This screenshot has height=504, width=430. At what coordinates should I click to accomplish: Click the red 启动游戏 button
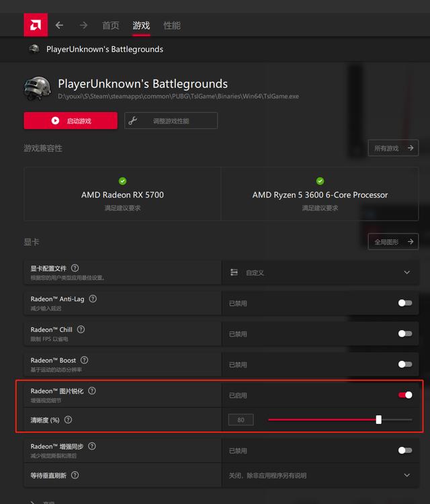click(71, 121)
